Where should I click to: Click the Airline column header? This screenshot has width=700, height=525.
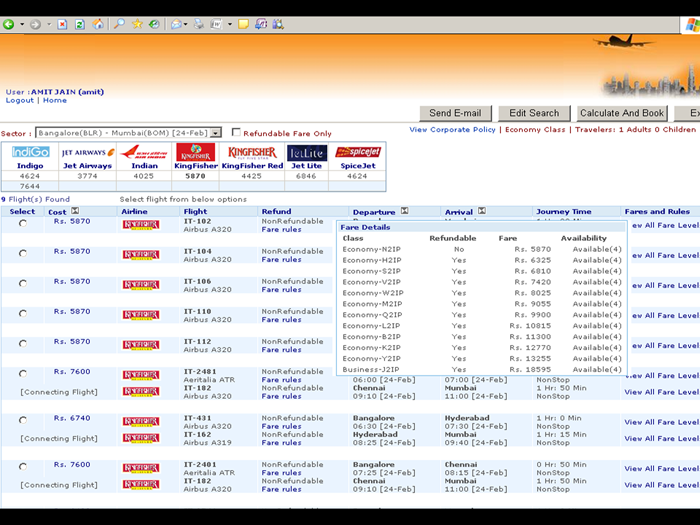click(x=134, y=212)
